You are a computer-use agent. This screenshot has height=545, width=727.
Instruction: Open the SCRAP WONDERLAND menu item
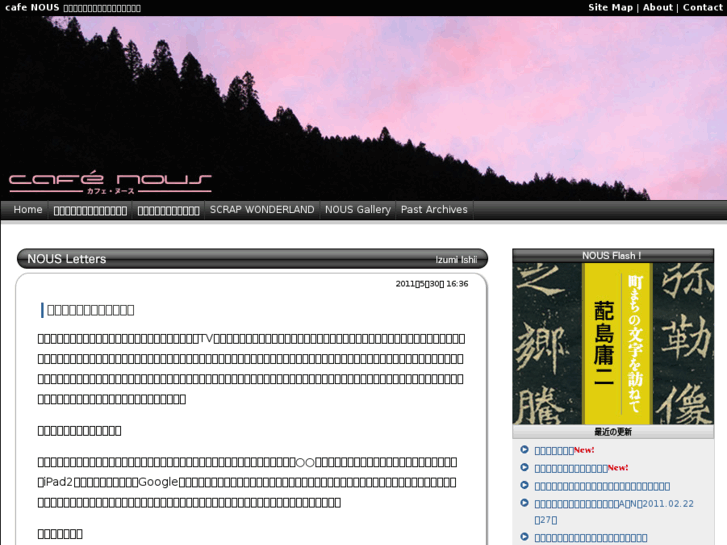coord(262,210)
